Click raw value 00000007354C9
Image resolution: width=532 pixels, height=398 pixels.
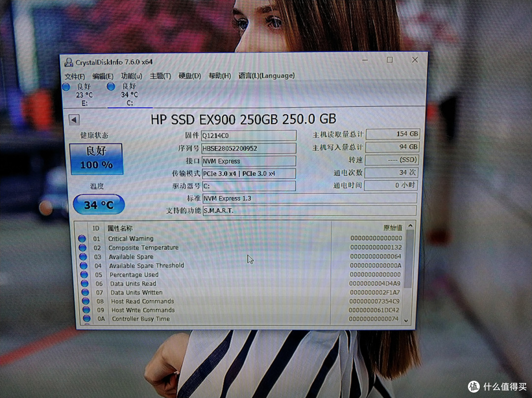coord(374,301)
